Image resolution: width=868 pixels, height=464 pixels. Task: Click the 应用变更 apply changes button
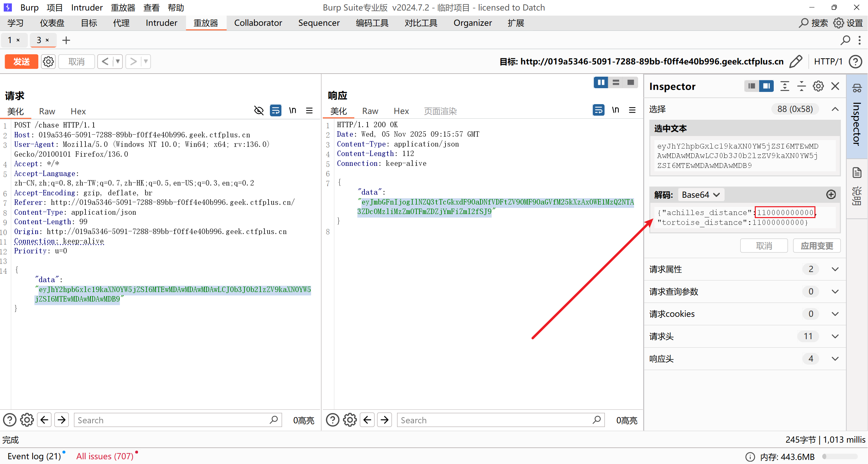click(816, 246)
